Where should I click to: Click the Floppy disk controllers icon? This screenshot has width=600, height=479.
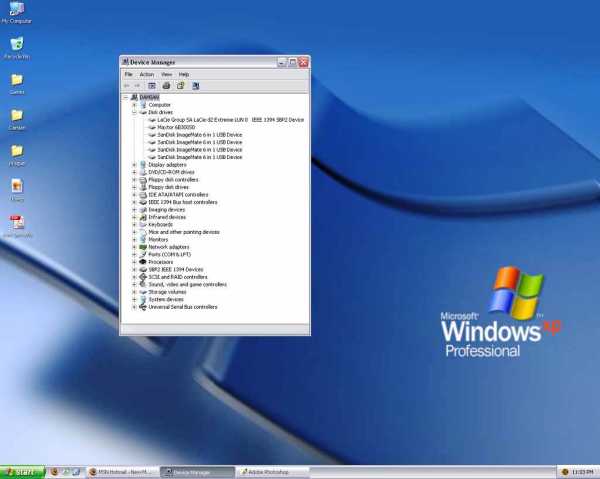143,179
